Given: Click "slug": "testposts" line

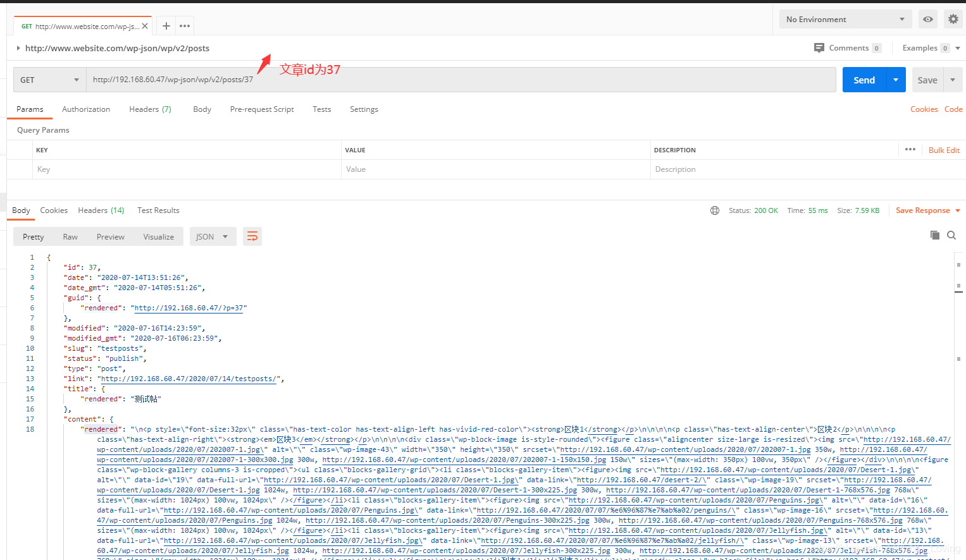Looking at the screenshot, I should 105,349.
